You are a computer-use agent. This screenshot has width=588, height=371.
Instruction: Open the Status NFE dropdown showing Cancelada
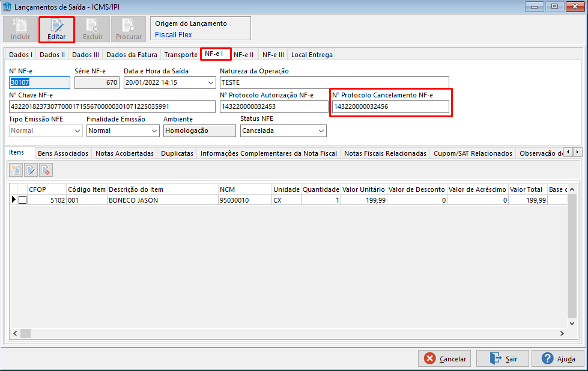click(x=321, y=130)
